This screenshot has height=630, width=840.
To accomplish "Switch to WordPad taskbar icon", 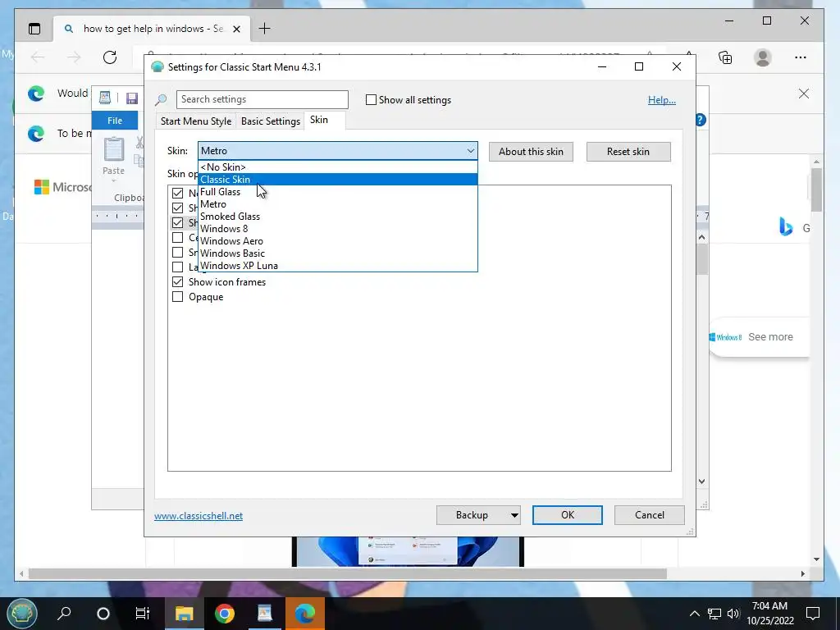I will click(x=265, y=614).
